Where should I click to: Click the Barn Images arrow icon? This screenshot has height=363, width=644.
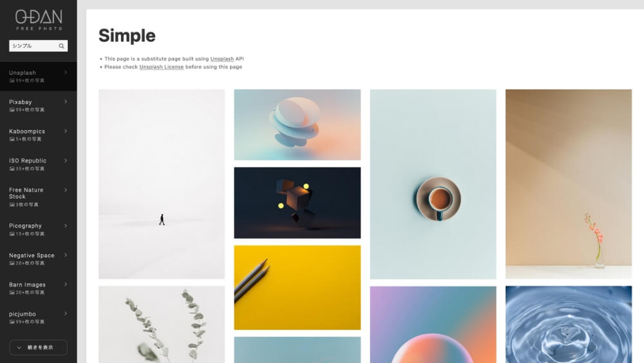coord(66,284)
